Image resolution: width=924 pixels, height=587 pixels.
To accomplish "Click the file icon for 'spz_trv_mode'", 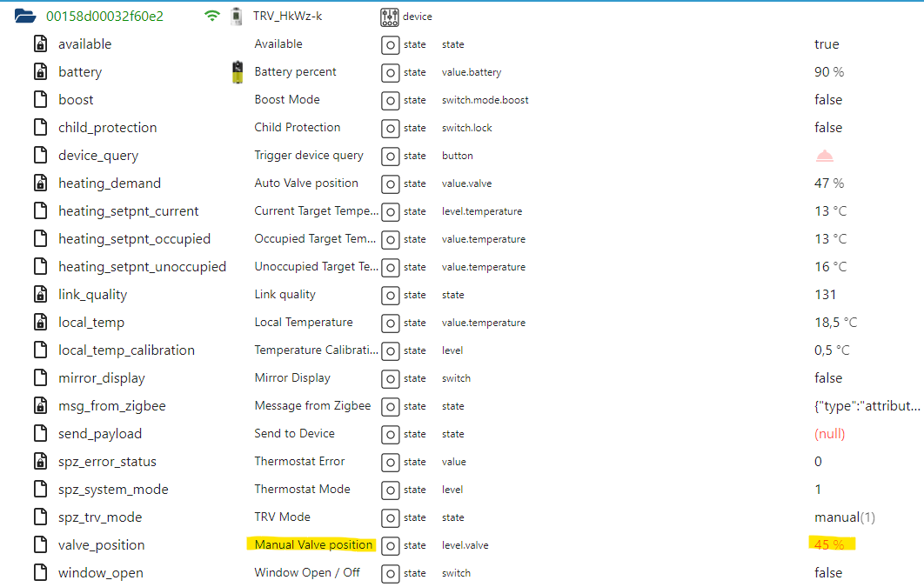I will click(40, 517).
